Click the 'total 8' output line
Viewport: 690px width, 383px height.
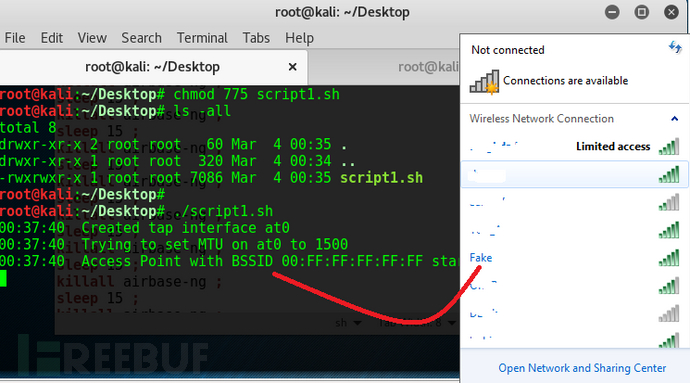point(28,128)
